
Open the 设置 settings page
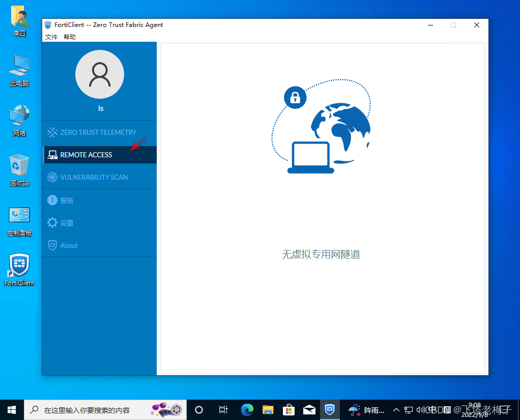click(x=100, y=222)
